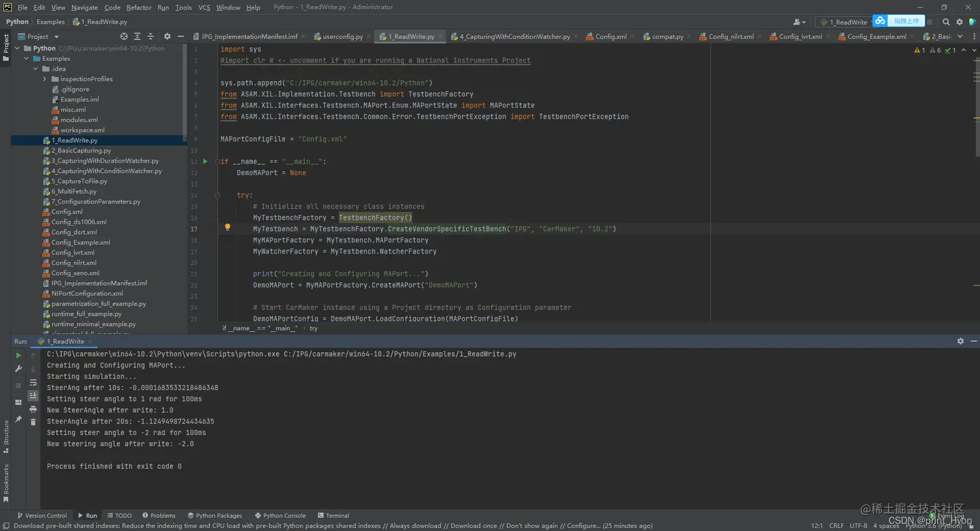Collapse the Examples folder
The height and width of the screenshot is (531, 980).
point(27,58)
